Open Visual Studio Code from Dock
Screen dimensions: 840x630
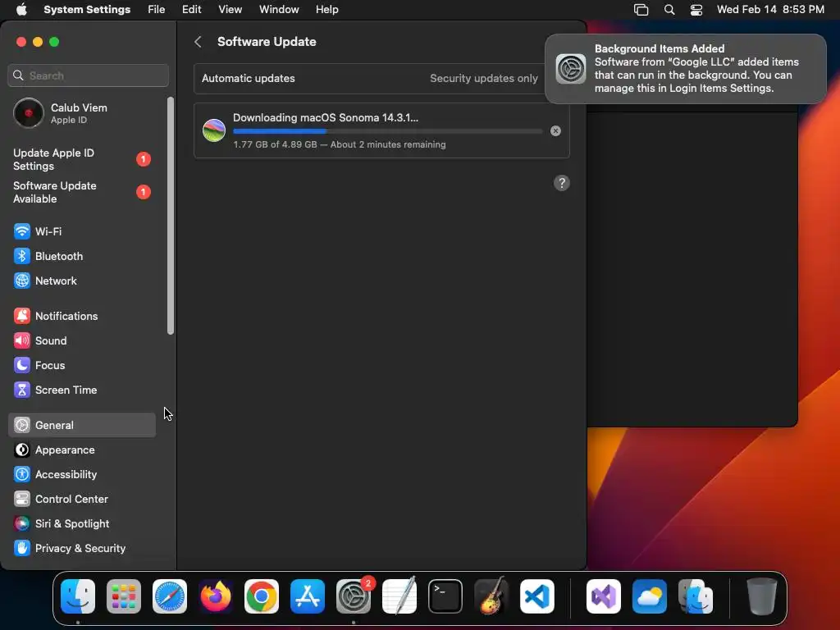pos(537,596)
